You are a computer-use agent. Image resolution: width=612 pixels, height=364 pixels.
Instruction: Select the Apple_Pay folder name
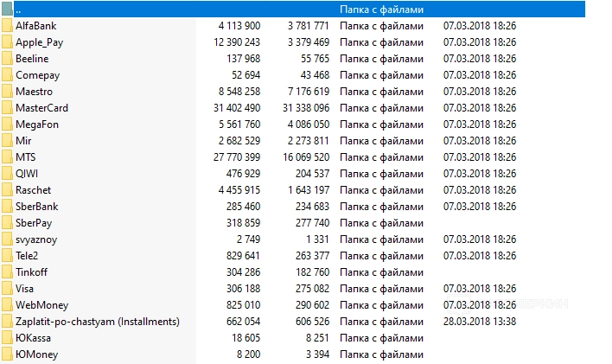(x=40, y=42)
